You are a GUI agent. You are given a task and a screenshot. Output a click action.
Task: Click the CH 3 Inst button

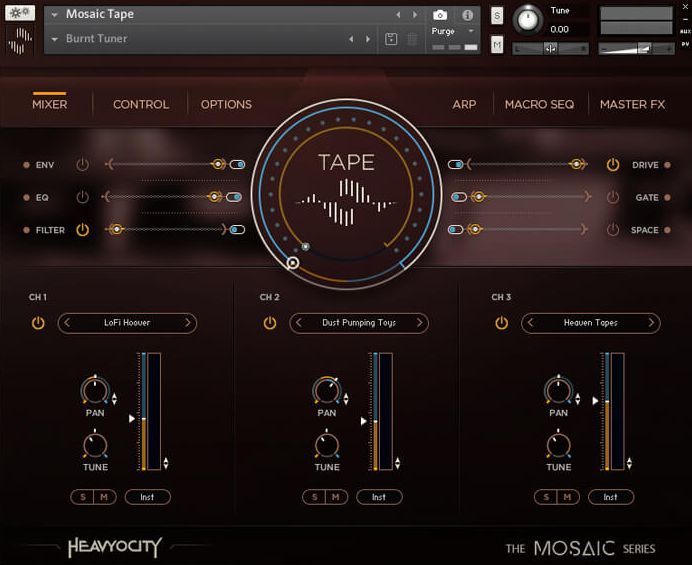pos(611,497)
